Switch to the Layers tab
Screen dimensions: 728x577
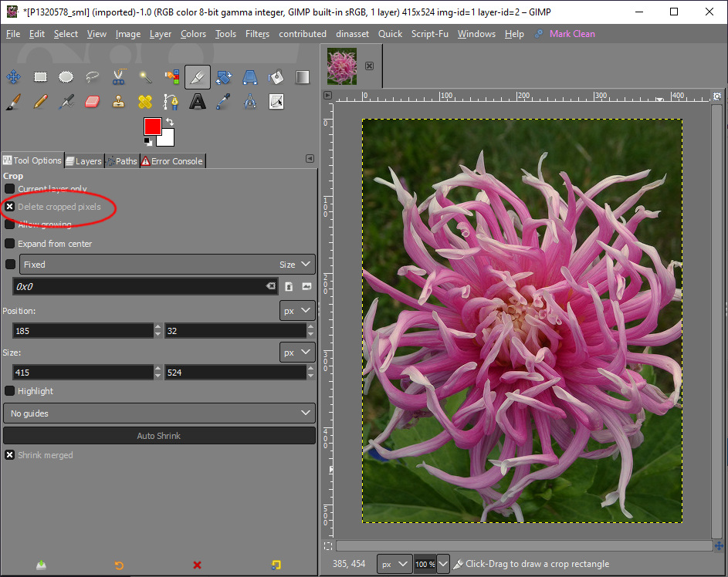pos(83,161)
